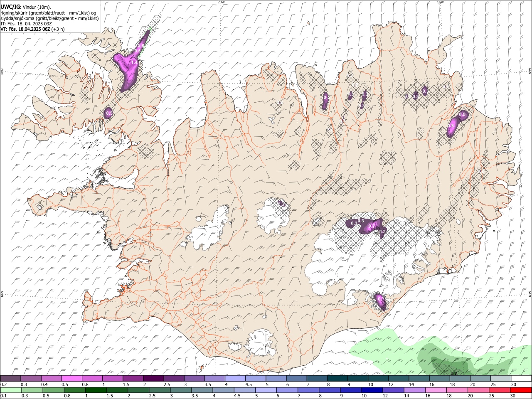The image size is (532, 399).
Task: Click the '0.3' value label on the central ice cap
Action: coord(281,204)
